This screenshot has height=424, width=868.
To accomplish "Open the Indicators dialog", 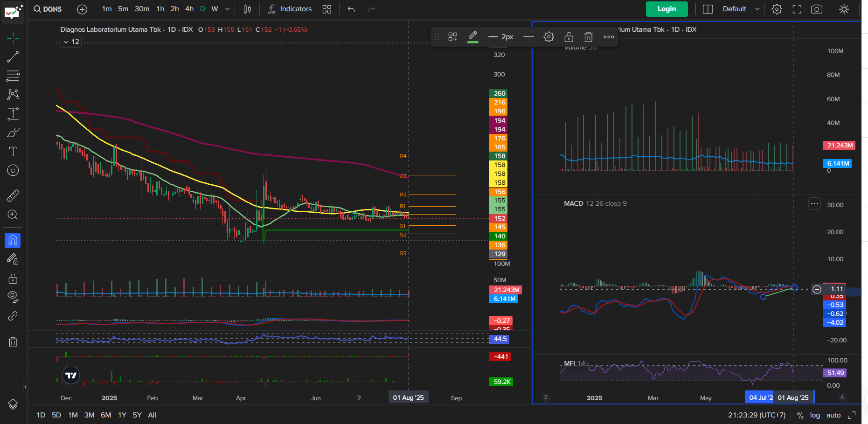I will point(290,9).
